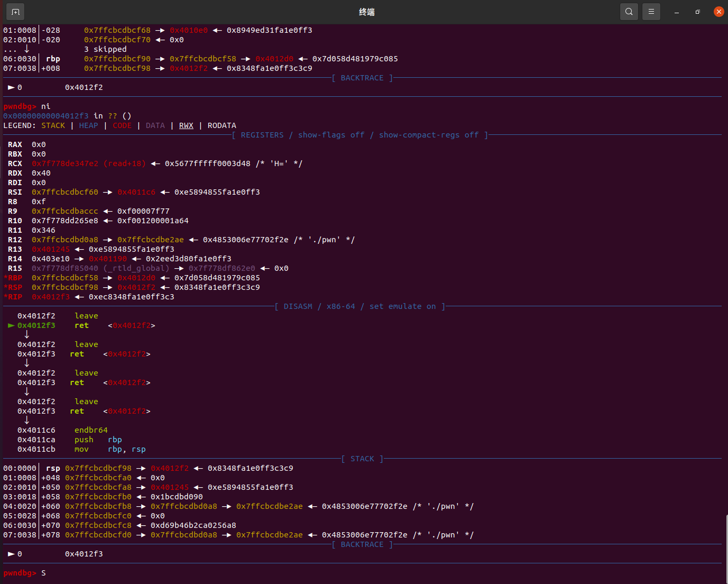Click the lower BACKTRACE section header

pyautogui.click(x=362, y=544)
